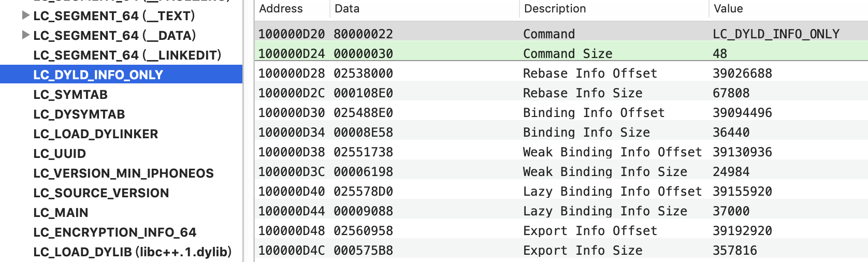This screenshot has height=262, width=868.
Task: Select the Command Size row
Action: [567, 53]
